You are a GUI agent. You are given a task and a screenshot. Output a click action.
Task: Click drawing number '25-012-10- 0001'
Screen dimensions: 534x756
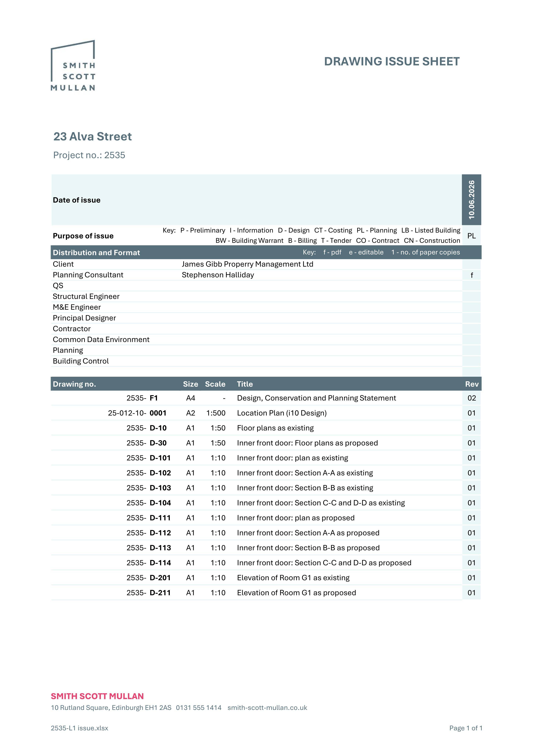(137, 413)
